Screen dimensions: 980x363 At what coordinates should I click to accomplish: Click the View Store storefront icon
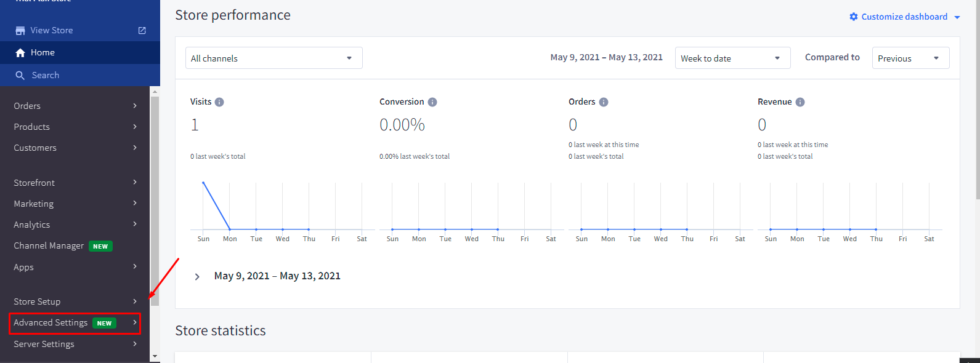[20, 31]
